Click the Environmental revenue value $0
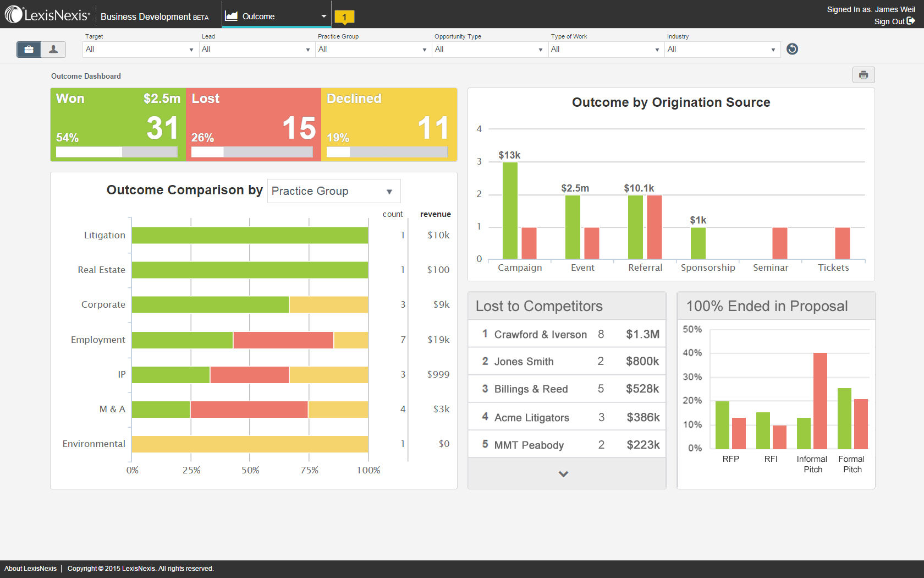Image resolution: width=924 pixels, height=578 pixels. click(444, 444)
